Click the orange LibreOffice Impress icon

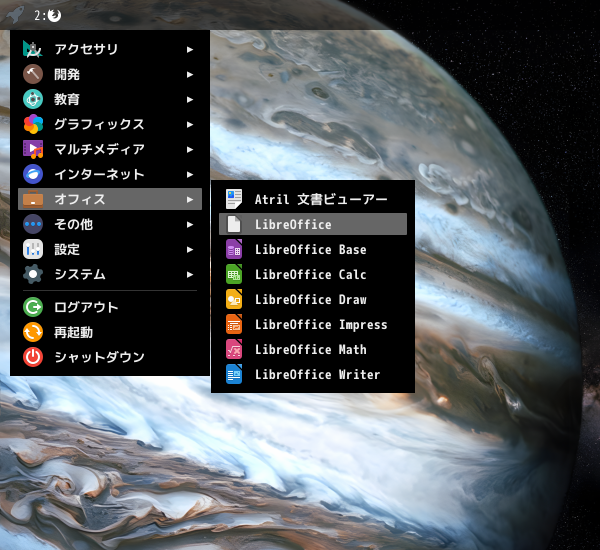pos(234,324)
